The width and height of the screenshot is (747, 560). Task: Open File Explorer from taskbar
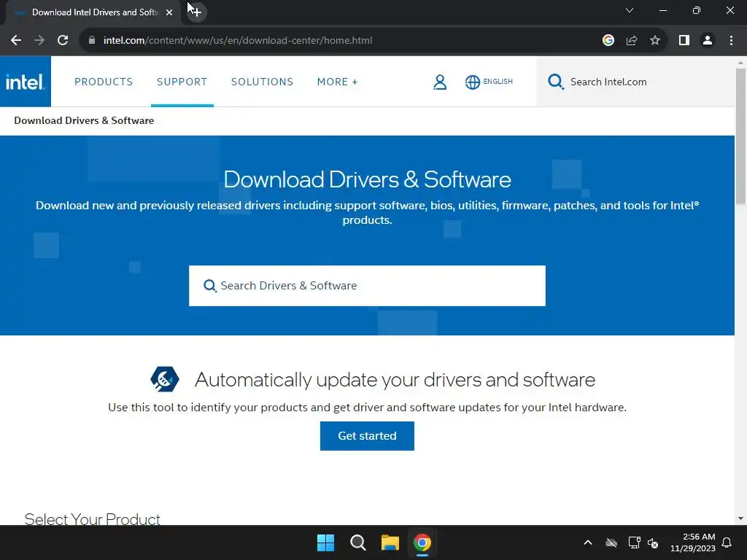tap(390, 542)
